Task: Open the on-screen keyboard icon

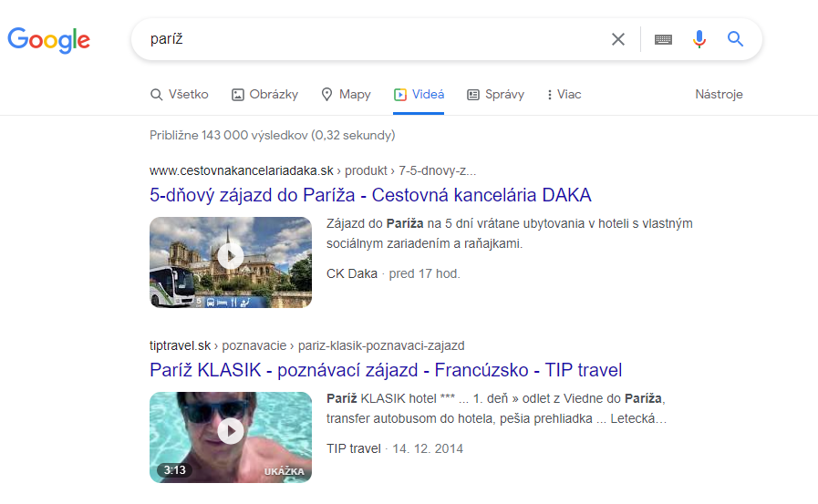Action: coord(663,39)
